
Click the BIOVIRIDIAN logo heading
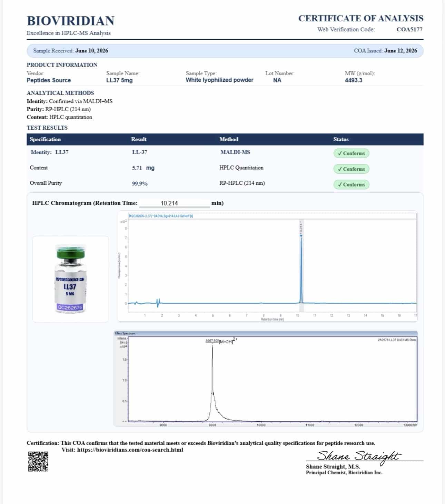point(71,21)
